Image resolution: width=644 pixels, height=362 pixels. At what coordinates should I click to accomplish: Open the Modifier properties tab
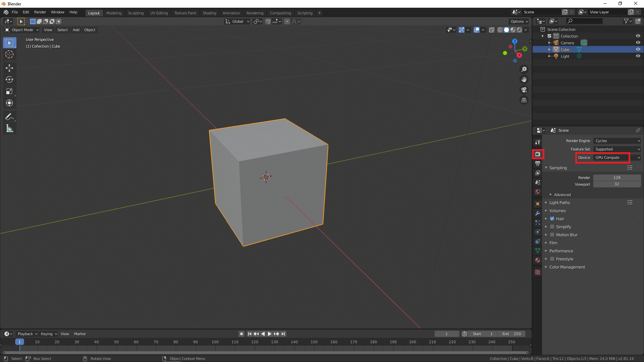tap(538, 213)
